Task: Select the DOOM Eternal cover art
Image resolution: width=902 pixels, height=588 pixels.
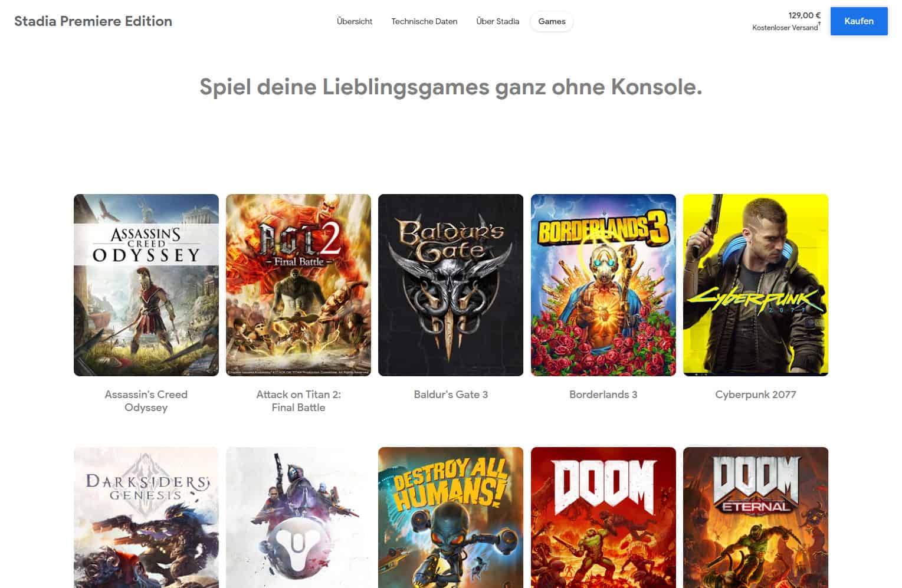Action: coord(756,517)
